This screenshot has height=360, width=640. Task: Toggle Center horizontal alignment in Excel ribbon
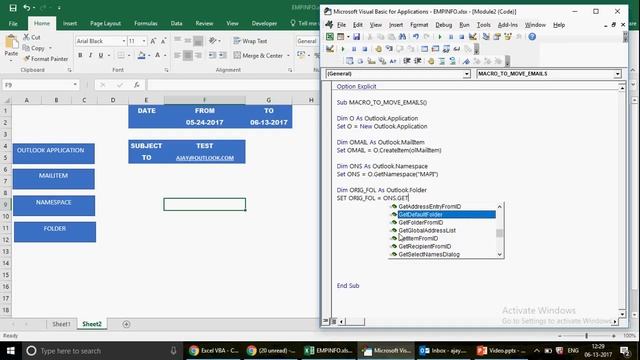[188, 55]
